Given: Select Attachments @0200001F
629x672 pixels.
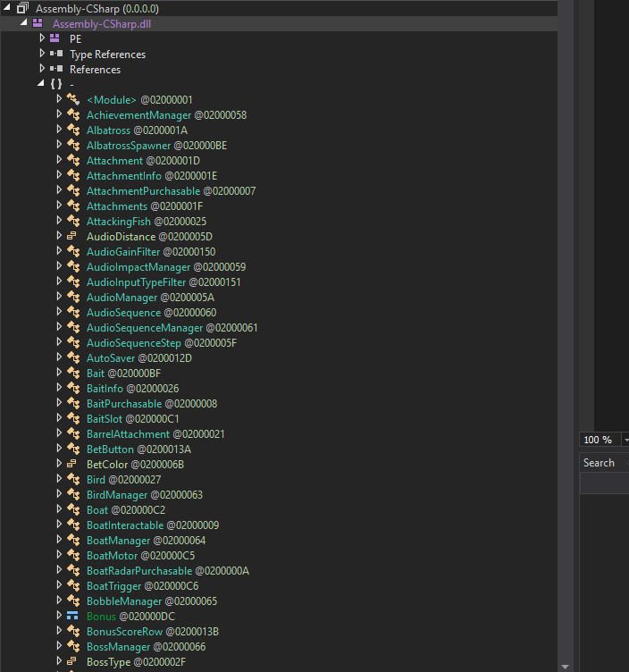Looking at the screenshot, I should pos(145,206).
